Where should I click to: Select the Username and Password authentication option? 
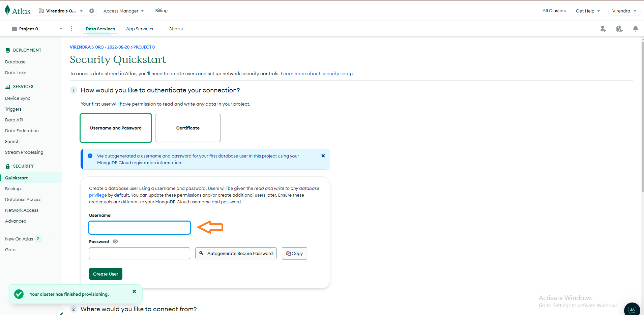pyautogui.click(x=116, y=128)
